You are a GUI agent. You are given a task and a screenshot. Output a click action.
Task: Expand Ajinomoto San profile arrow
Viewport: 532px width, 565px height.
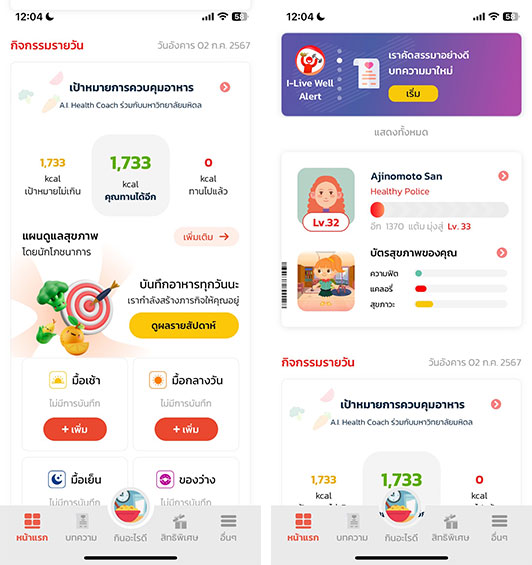504,176
